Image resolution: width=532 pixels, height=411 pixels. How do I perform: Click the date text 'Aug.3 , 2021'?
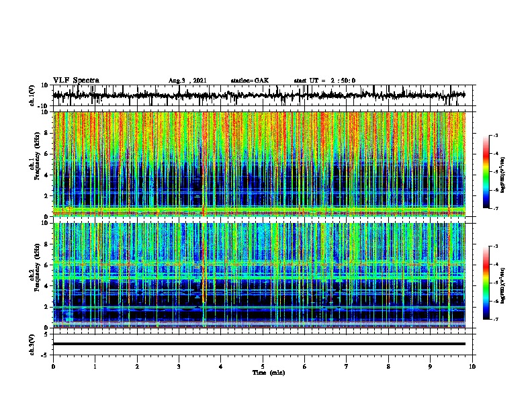(x=187, y=81)
